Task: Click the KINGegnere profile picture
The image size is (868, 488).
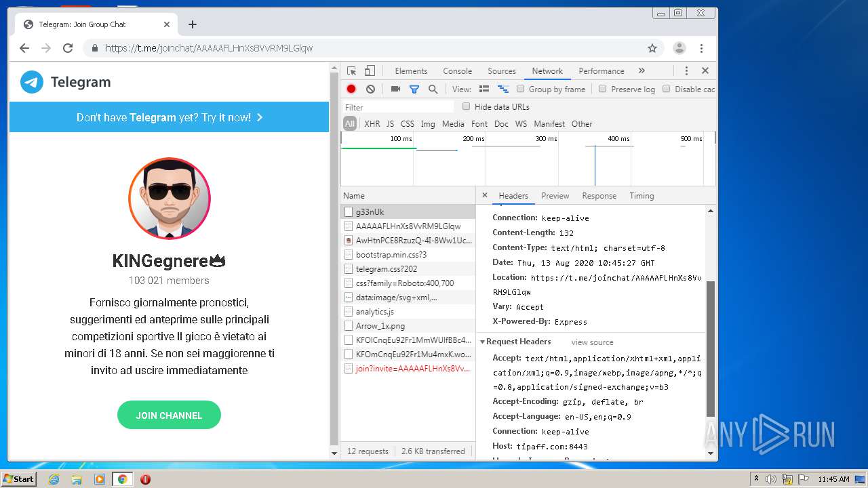Action: tap(170, 199)
